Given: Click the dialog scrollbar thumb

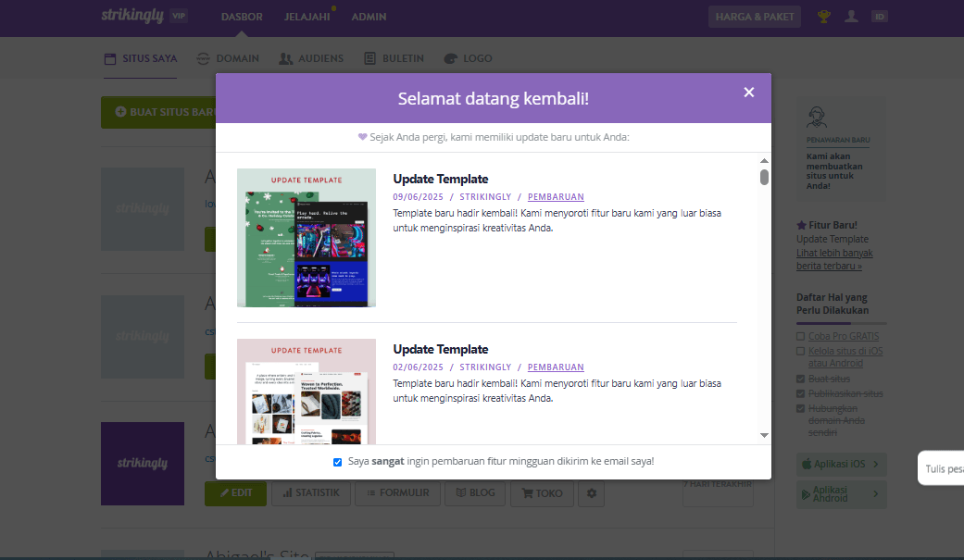Looking at the screenshot, I should 764,177.
